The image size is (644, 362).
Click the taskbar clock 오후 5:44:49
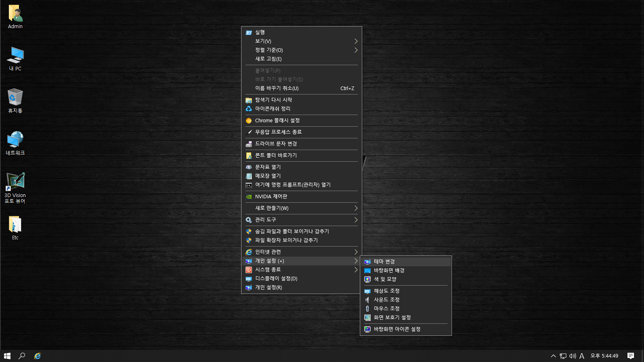point(604,356)
